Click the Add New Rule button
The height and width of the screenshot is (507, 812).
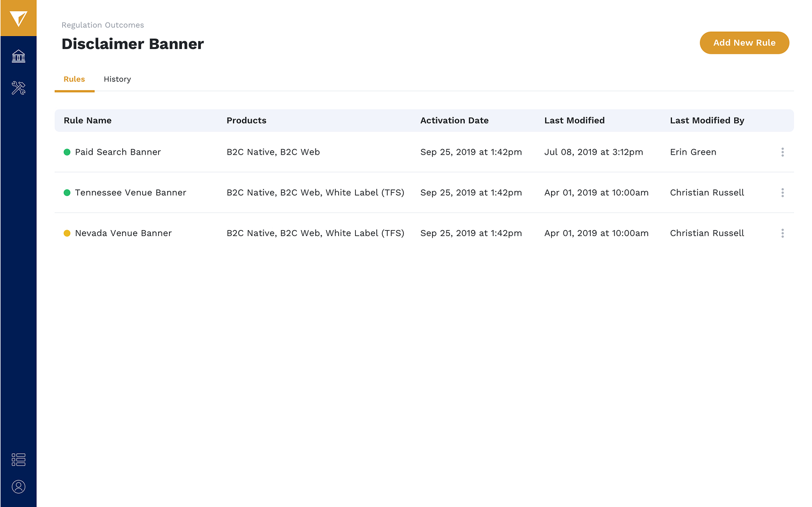[744, 43]
